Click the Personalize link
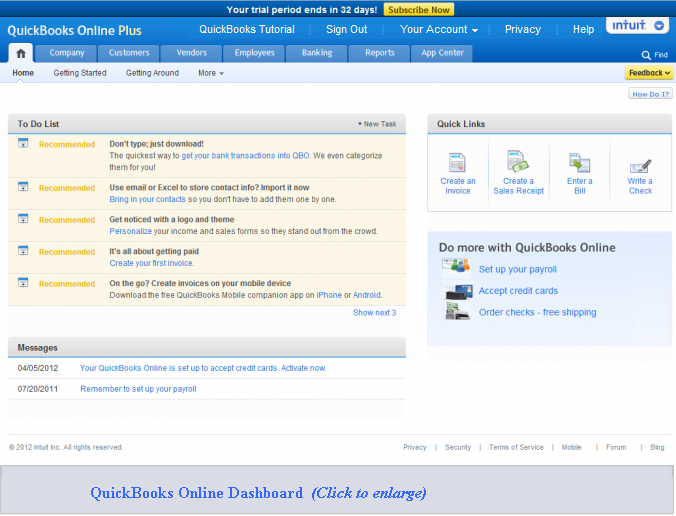Viewport: 676px width, 516px height. 131,231
